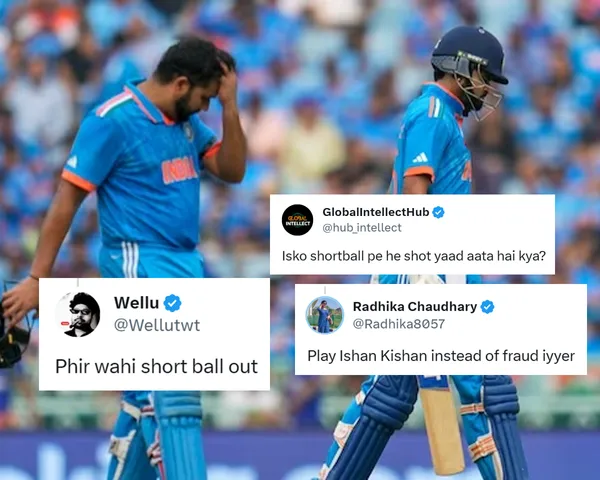Click the verified badge next to GlobalIntellectHub
Image resolution: width=600 pixels, height=480 pixels.
tap(438, 212)
